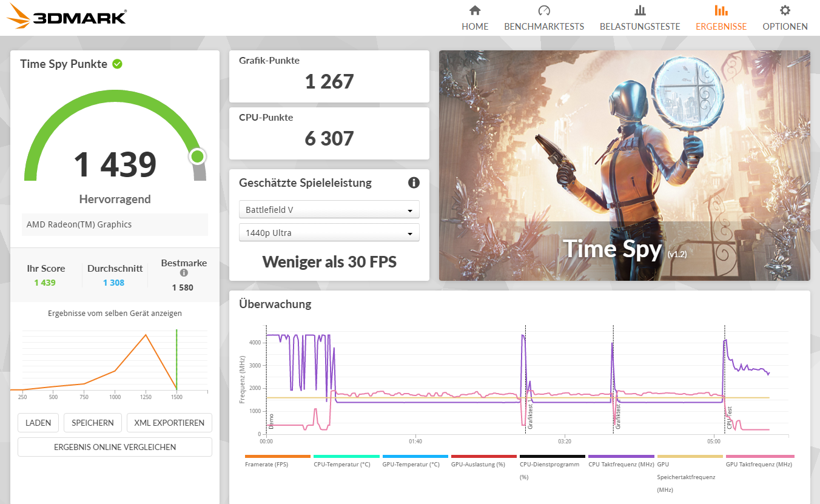
Task: Switch to the OPTIONEN tab label
Action: [785, 27]
